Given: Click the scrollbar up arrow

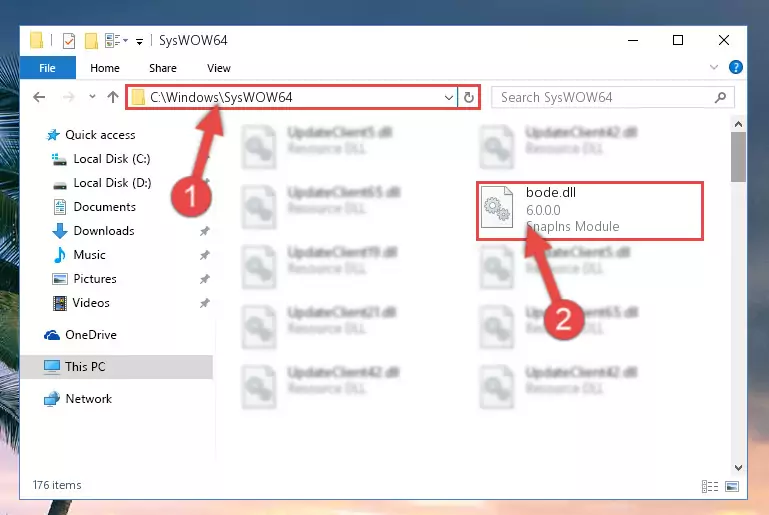Looking at the screenshot, I should pyautogui.click(x=738, y=125).
